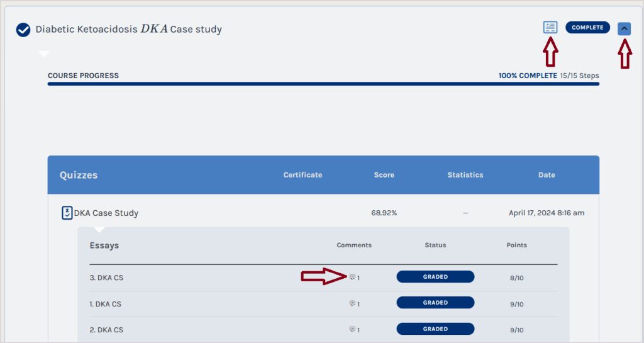Open comment icon for 3. DKA CS
Screen dimensions: 644x343
click(353, 277)
